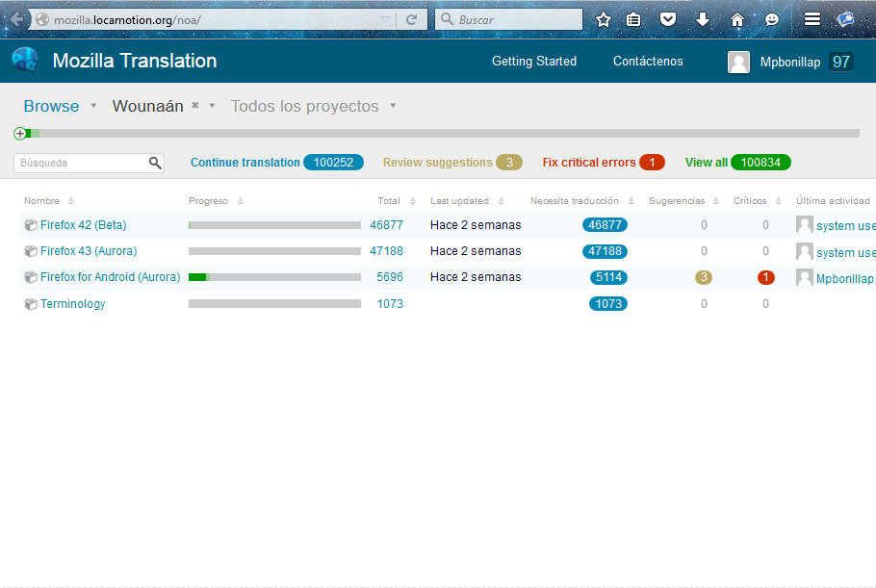Open the Firefox 43 (Aurora) project
This screenshot has width=876, height=588.
point(89,251)
